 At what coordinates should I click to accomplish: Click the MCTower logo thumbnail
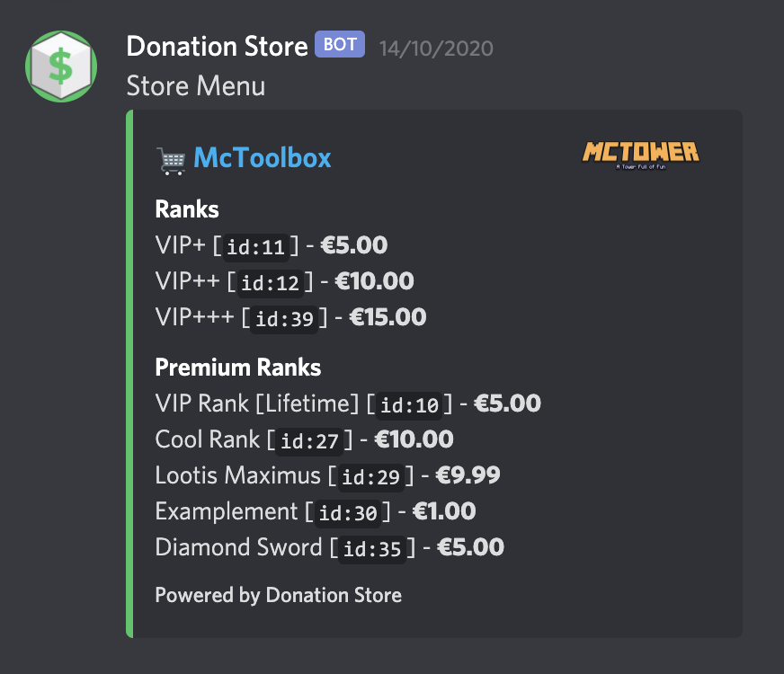tap(641, 155)
